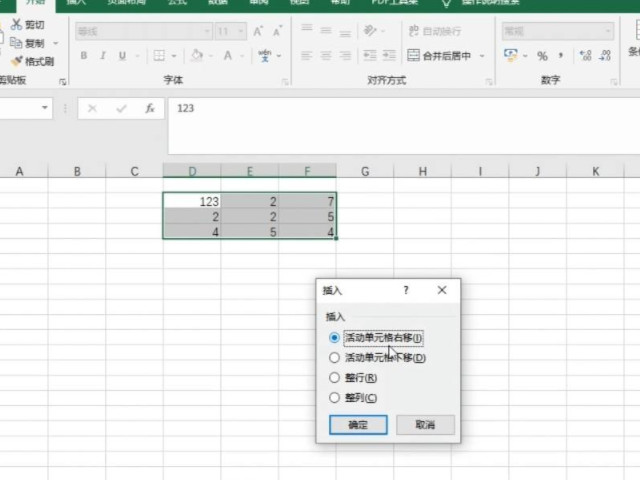Toggle Bold formatting B icon
This screenshot has height=480, width=640.
coord(84,56)
